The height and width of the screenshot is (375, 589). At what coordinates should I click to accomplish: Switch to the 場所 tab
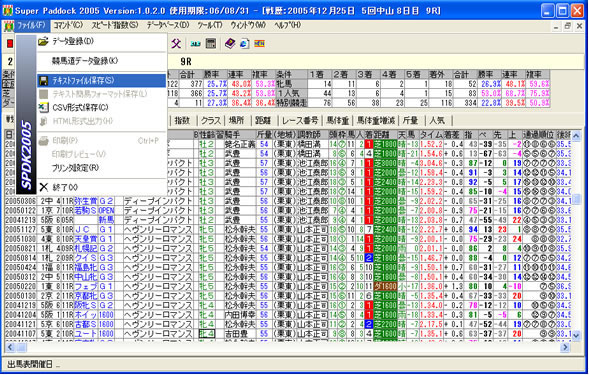point(237,120)
